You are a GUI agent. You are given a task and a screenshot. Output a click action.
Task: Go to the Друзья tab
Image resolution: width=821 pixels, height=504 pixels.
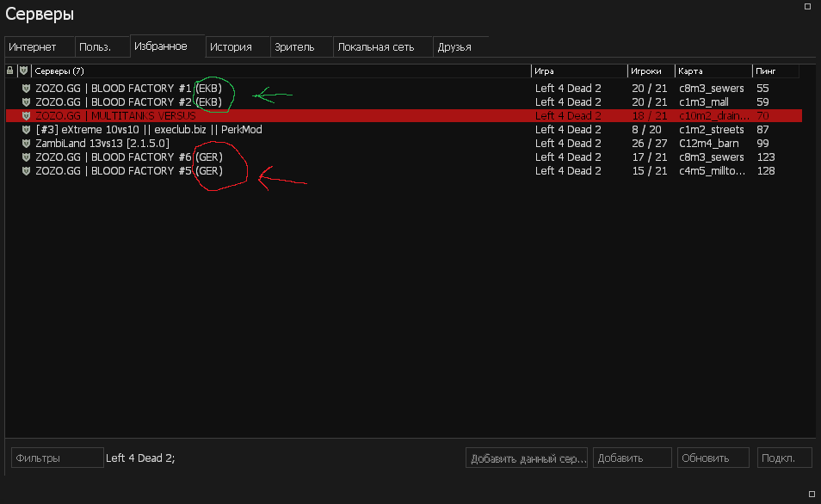click(454, 47)
